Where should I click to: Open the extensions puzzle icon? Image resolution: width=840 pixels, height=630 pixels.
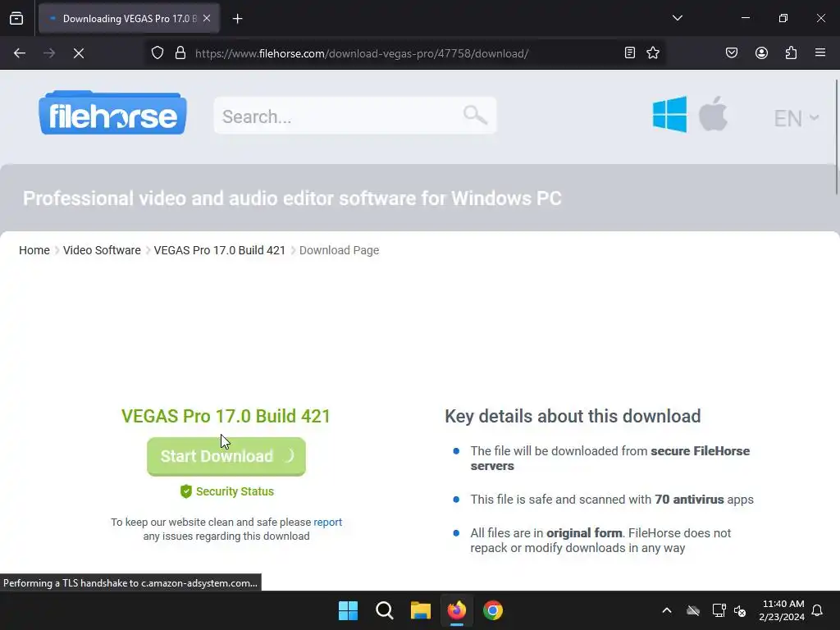pyautogui.click(x=791, y=52)
